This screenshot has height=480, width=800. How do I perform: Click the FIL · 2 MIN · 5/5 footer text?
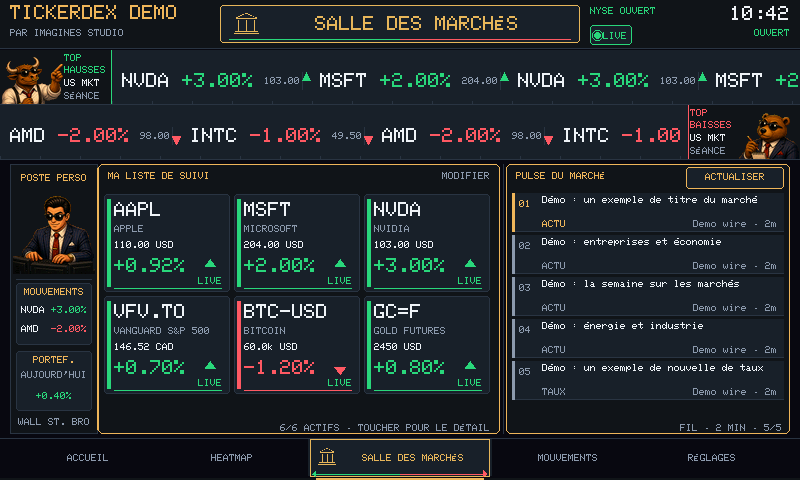point(730,427)
